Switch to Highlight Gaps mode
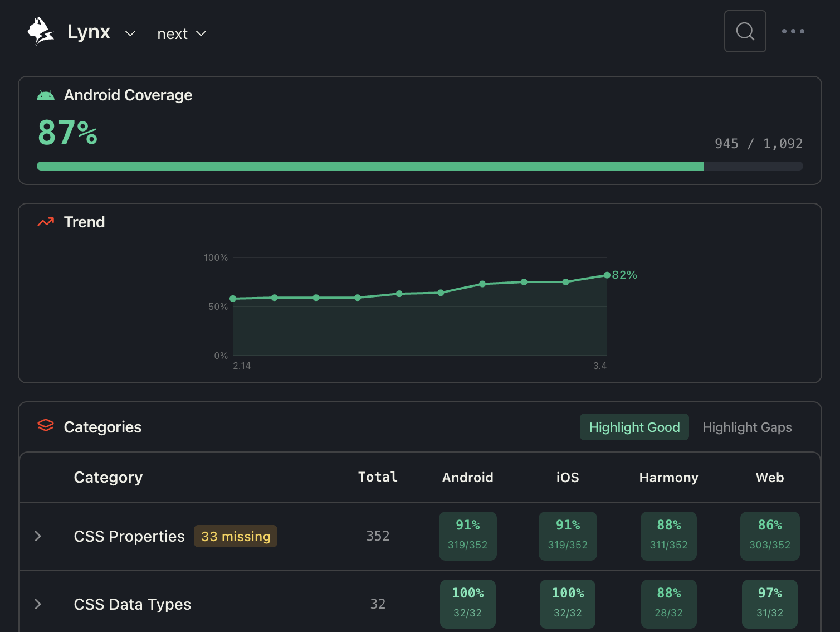 [x=747, y=427]
